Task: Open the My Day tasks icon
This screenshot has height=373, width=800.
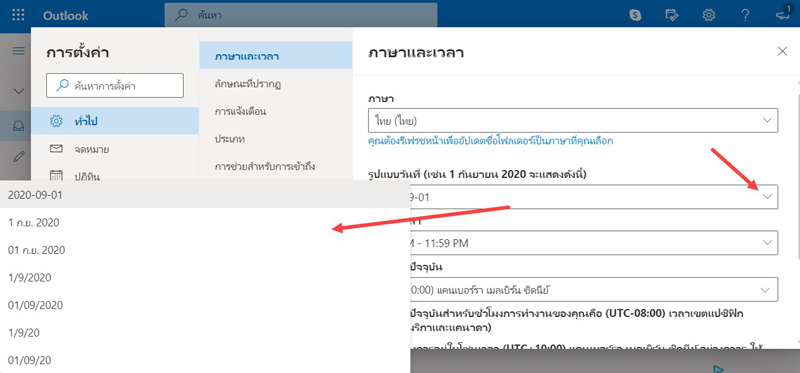Action: pos(672,15)
